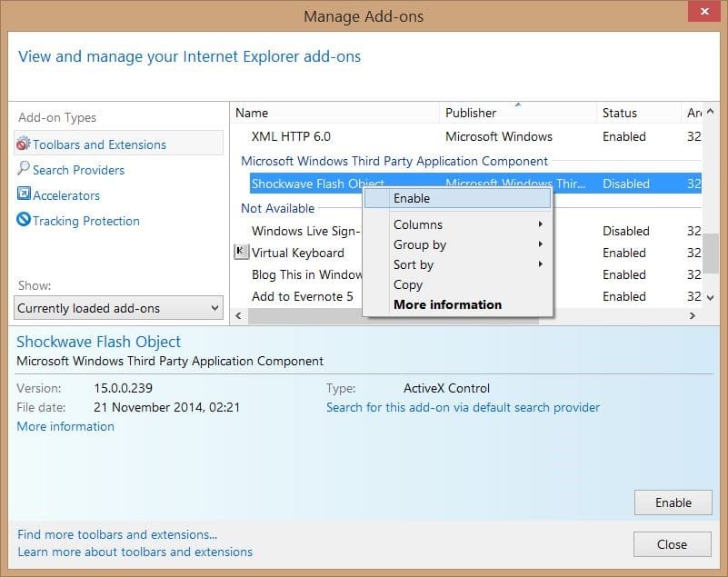Open the Group by submenu
This screenshot has width=728, height=577.
457,244
